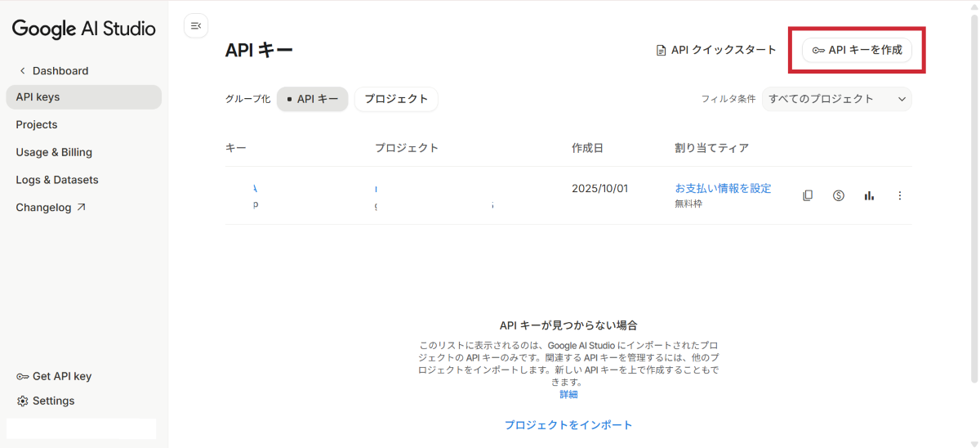The image size is (980, 448).
Task: Open the Changelog external link
Action: pos(51,208)
